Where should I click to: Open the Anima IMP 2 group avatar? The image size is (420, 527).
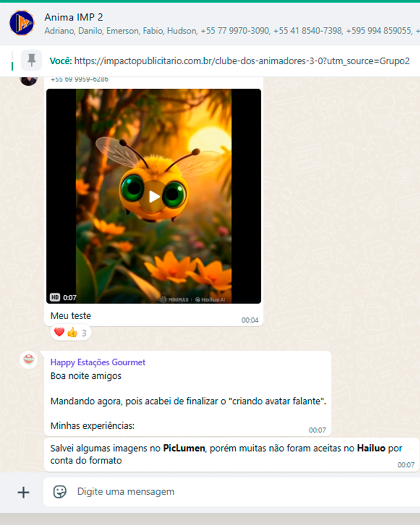coord(22,23)
